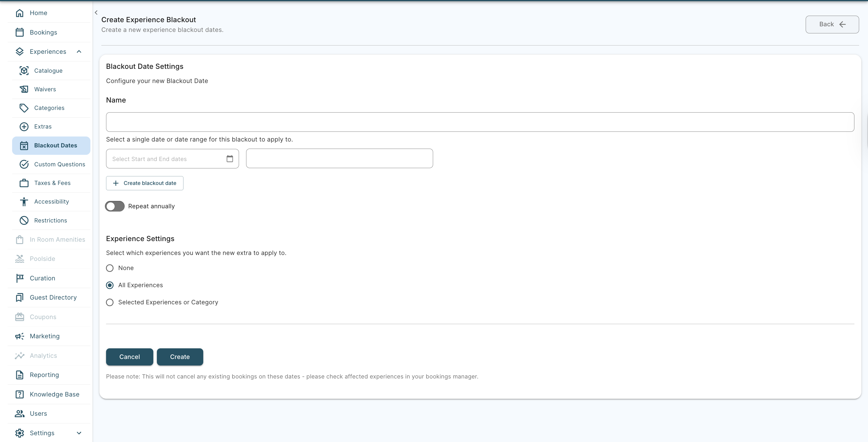Collapse the sidebar with the arrow

coord(96,12)
